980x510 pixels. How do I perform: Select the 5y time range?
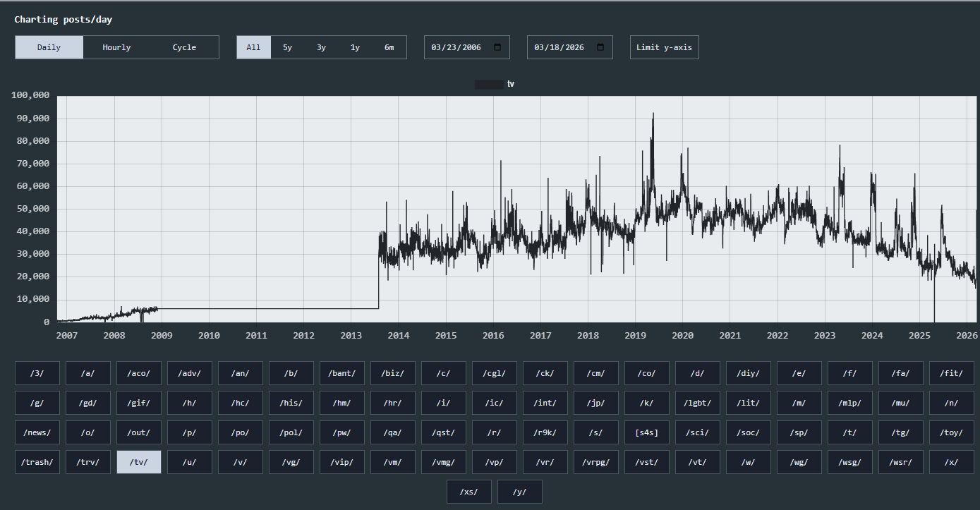(288, 47)
